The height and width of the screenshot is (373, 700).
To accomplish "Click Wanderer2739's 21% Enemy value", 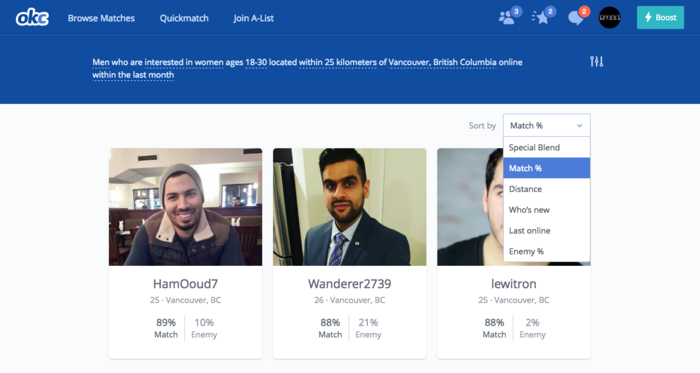I will 368,323.
